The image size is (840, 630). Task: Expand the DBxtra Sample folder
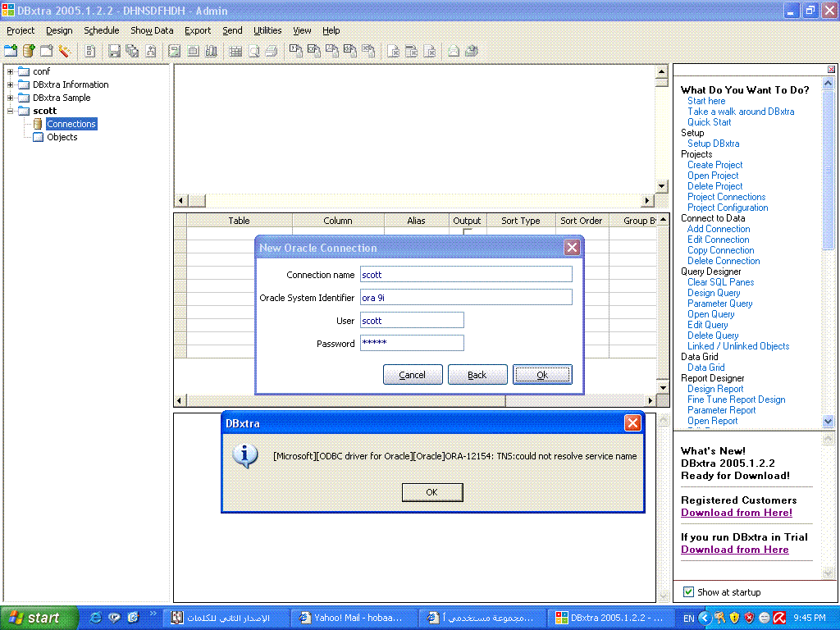click(x=11, y=98)
